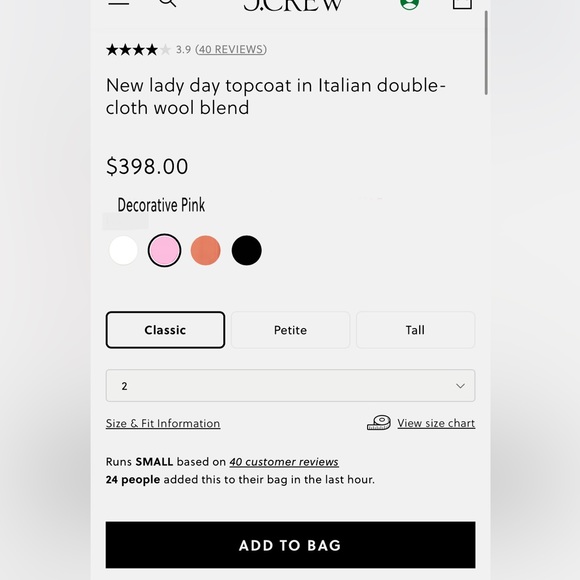Select the Tall fit option

(415, 330)
